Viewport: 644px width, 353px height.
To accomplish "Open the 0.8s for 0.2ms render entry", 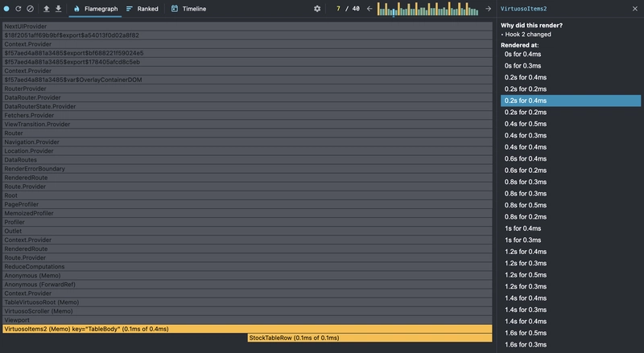I will pos(571,217).
